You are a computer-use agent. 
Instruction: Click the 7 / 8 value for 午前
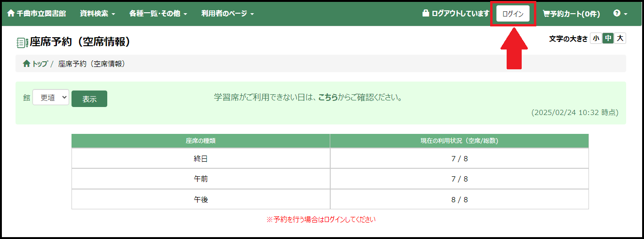click(x=460, y=179)
